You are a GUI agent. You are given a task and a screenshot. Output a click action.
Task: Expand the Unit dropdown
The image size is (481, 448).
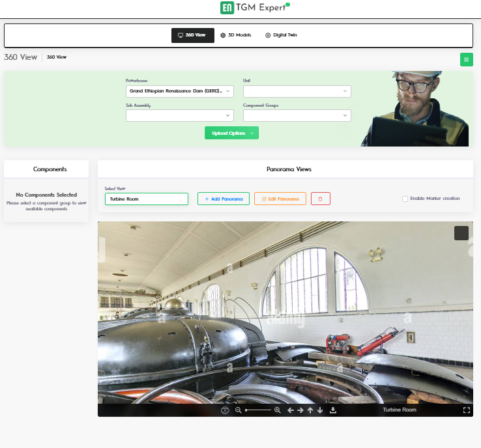click(x=297, y=92)
